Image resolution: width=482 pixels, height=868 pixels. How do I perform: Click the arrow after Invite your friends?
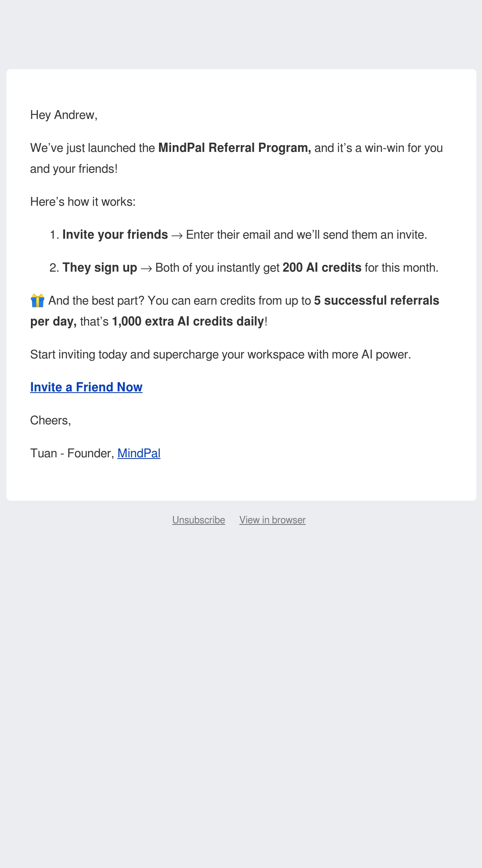(x=177, y=235)
